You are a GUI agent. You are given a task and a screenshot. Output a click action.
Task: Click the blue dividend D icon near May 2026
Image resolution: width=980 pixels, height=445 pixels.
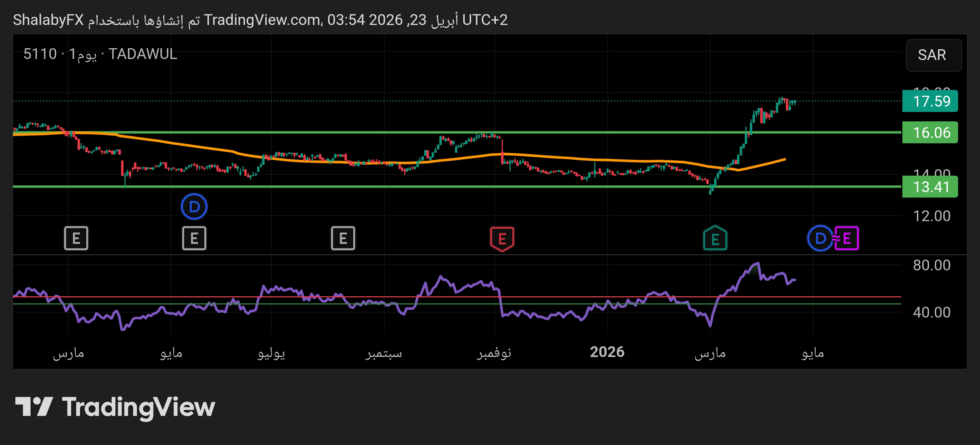point(820,238)
